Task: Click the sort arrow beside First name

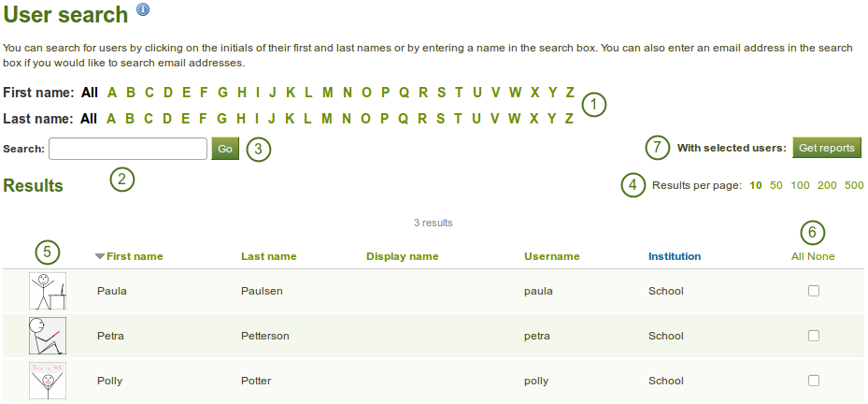Action: point(100,256)
